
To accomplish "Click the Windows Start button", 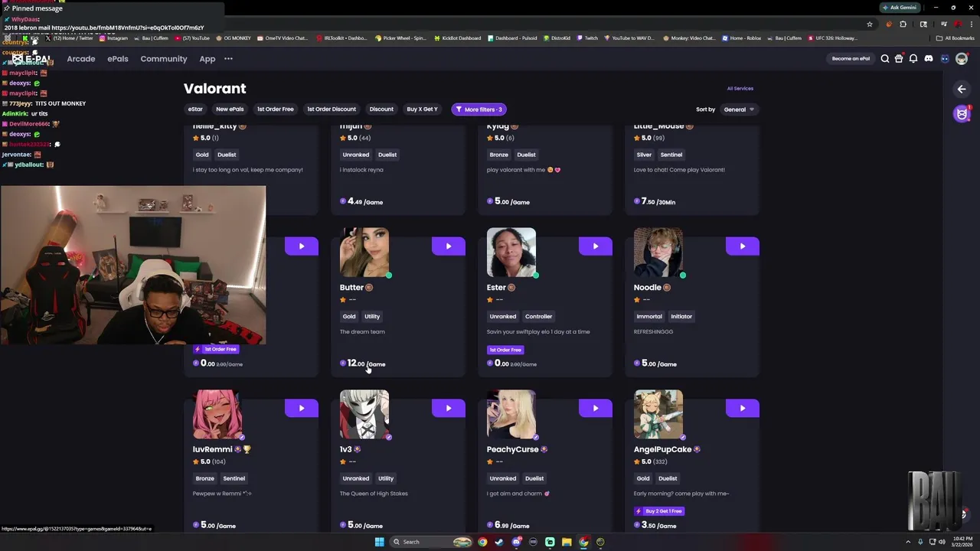I will tap(379, 542).
